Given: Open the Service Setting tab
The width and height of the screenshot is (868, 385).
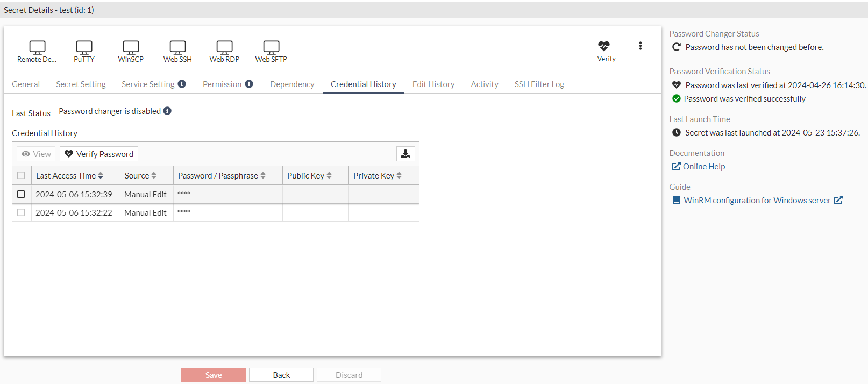Looking at the screenshot, I should (148, 84).
